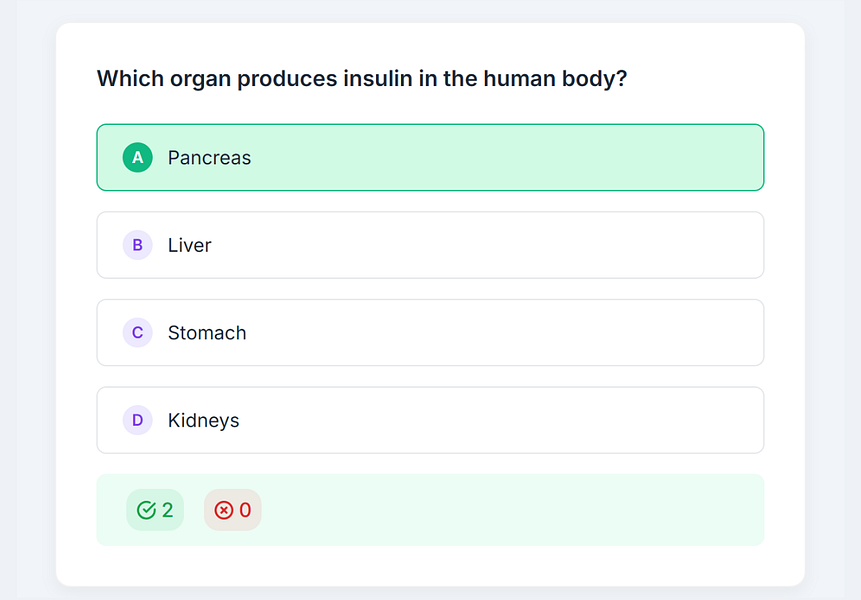
Task: Click the green checkmark correct-answers icon
Action: pos(147,510)
